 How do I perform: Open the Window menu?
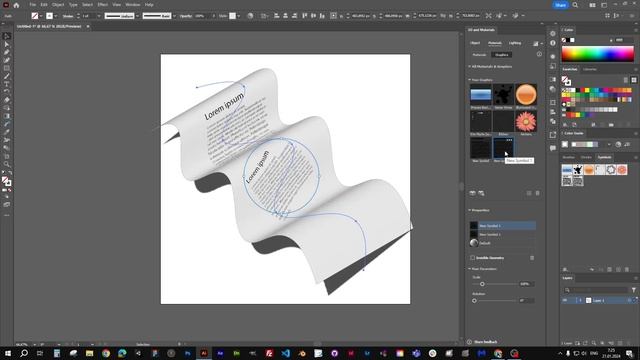pyautogui.click(x=133, y=5)
